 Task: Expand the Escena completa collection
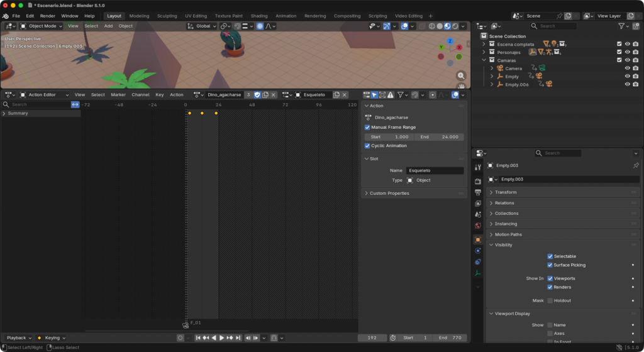[x=484, y=45]
